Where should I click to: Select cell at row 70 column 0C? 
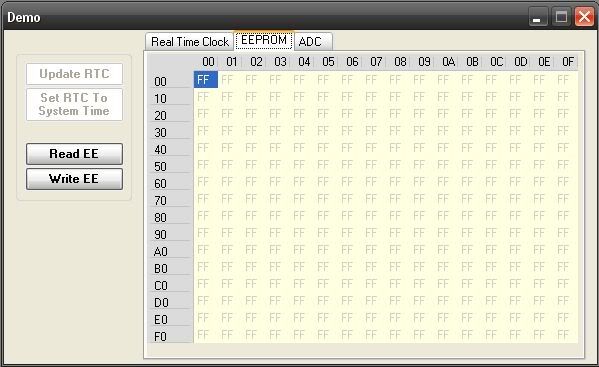click(x=494, y=199)
